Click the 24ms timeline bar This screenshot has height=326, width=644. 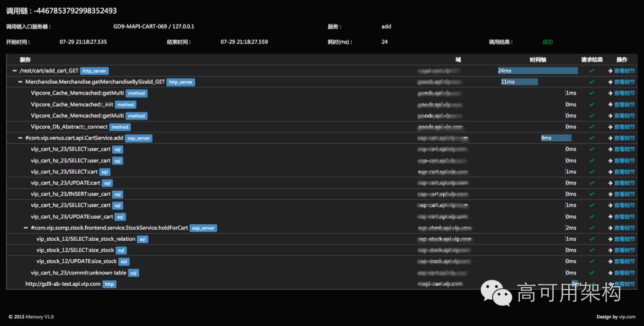tap(537, 70)
